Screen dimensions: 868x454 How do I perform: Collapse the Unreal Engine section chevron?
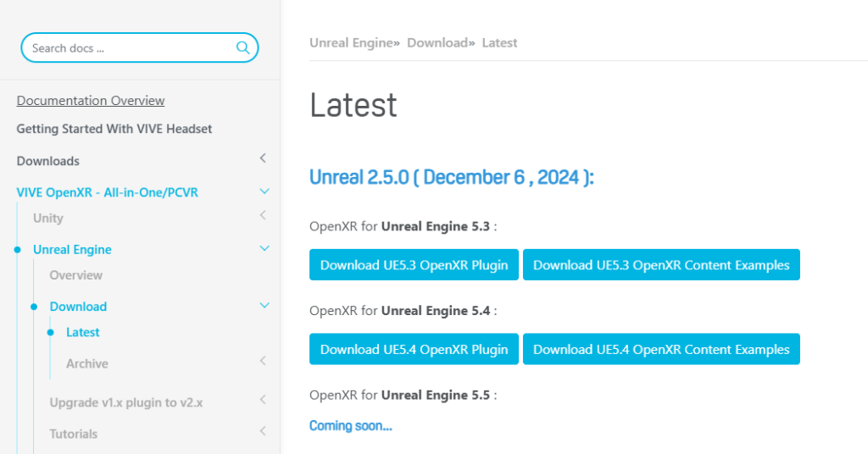coord(264,248)
